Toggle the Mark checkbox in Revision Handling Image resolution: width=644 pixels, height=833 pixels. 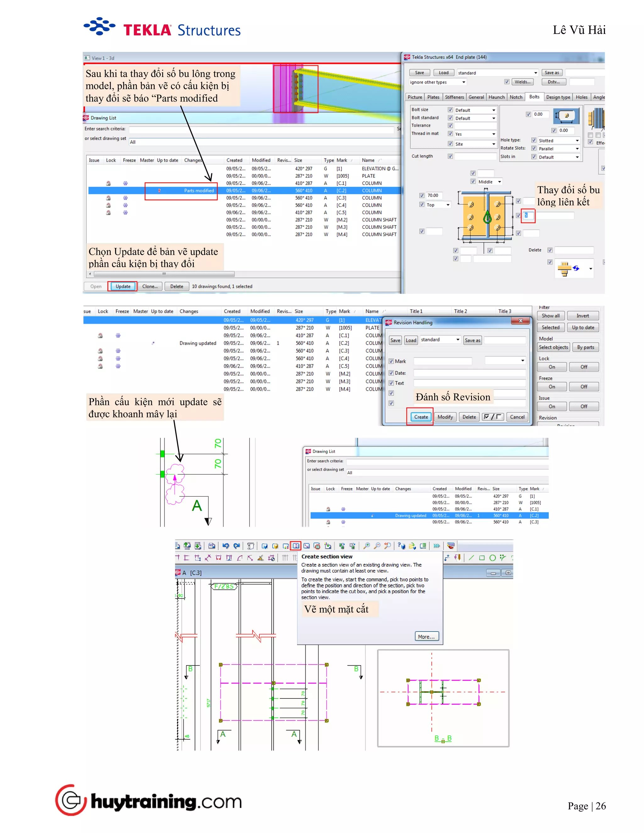[391, 361]
